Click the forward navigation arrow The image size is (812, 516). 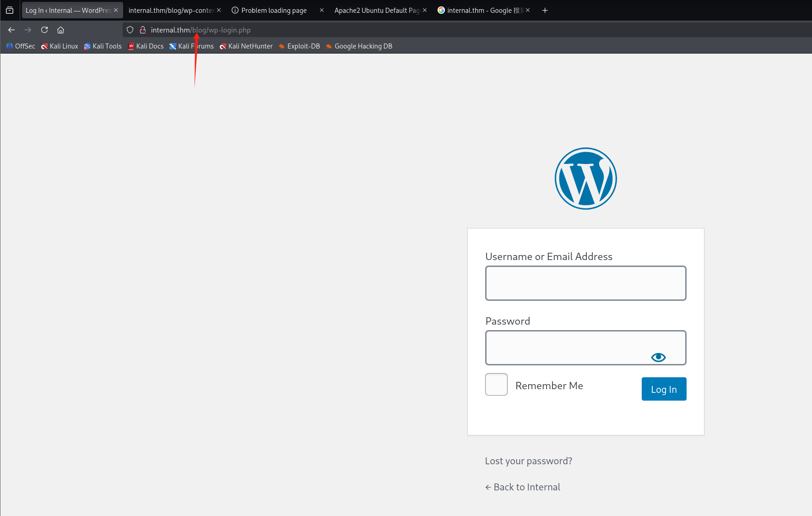click(x=28, y=30)
